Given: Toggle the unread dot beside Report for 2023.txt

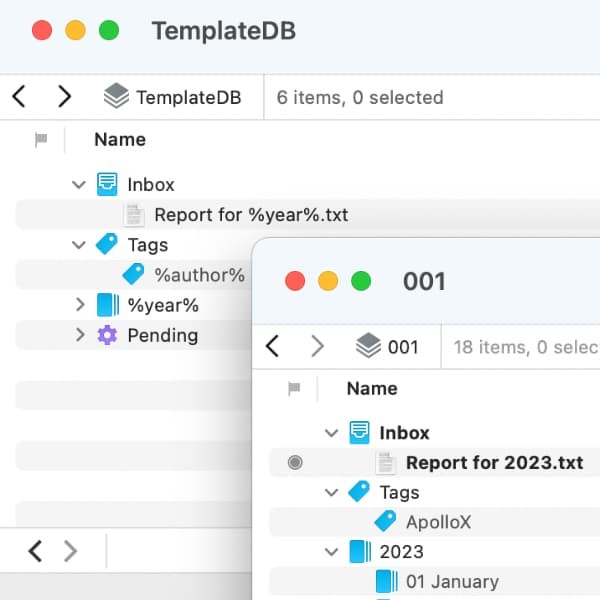Looking at the screenshot, I should pos(294,462).
